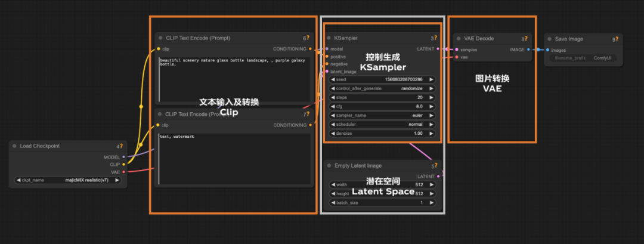This screenshot has height=244, width=644.
Task: Open the control_after_generate randomize selector
Action: pyautogui.click(x=382, y=88)
